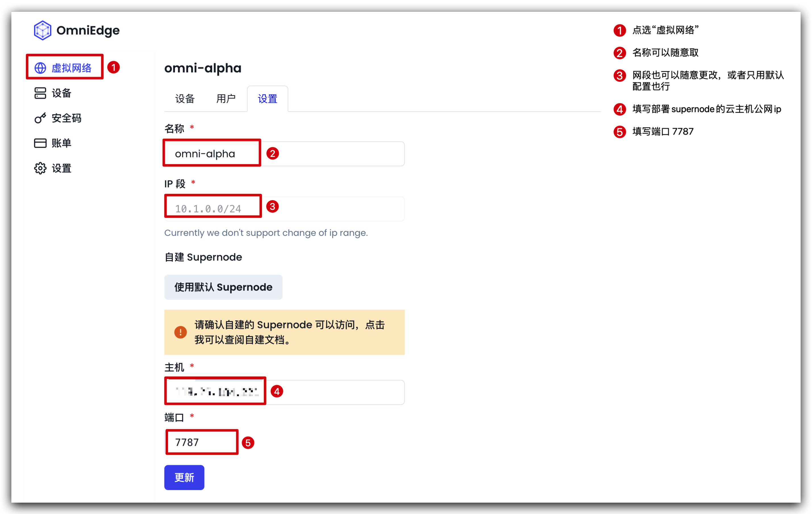Click the 端口 field label
The width and height of the screenshot is (812, 514).
click(x=174, y=418)
